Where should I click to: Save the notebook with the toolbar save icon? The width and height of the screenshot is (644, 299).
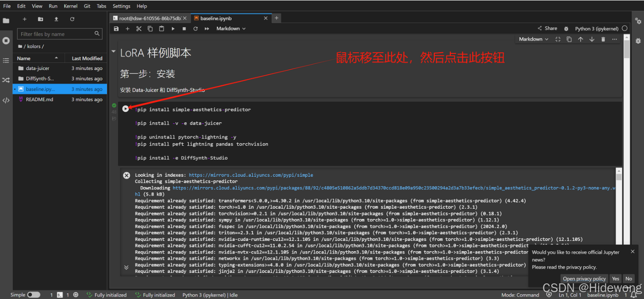[x=116, y=29]
